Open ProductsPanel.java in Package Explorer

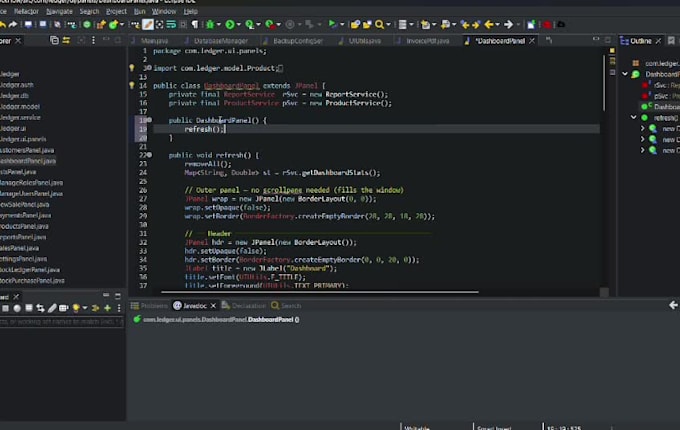coord(24,226)
